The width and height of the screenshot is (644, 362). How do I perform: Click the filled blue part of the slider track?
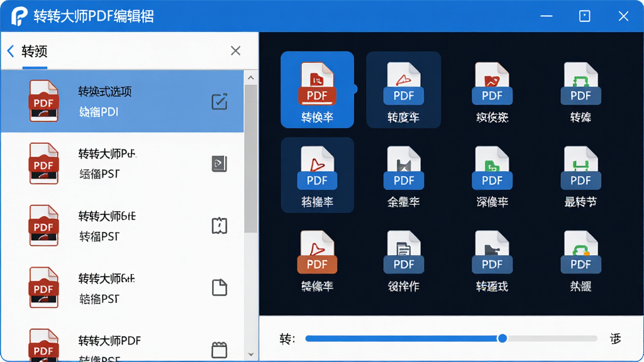click(x=401, y=339)
